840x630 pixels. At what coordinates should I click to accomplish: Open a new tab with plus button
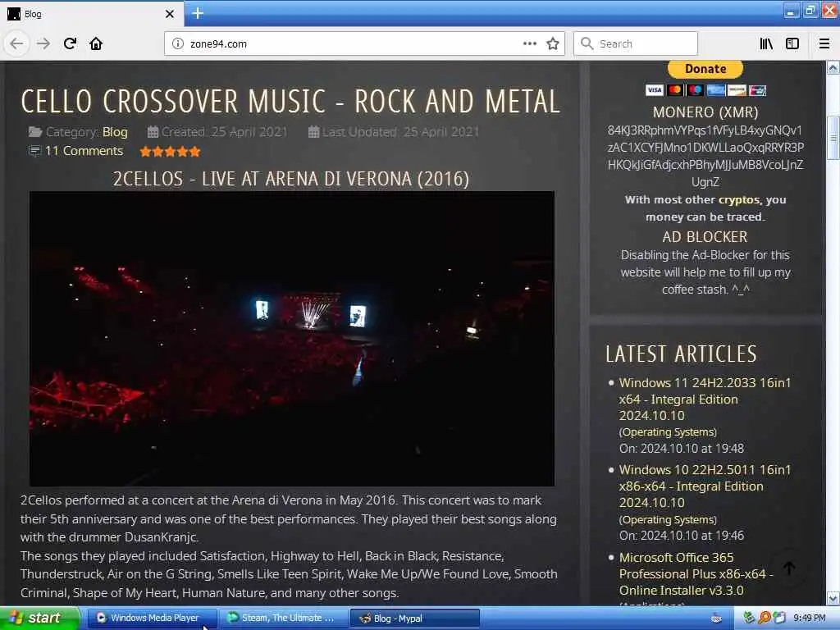click(x=198, y=13)
